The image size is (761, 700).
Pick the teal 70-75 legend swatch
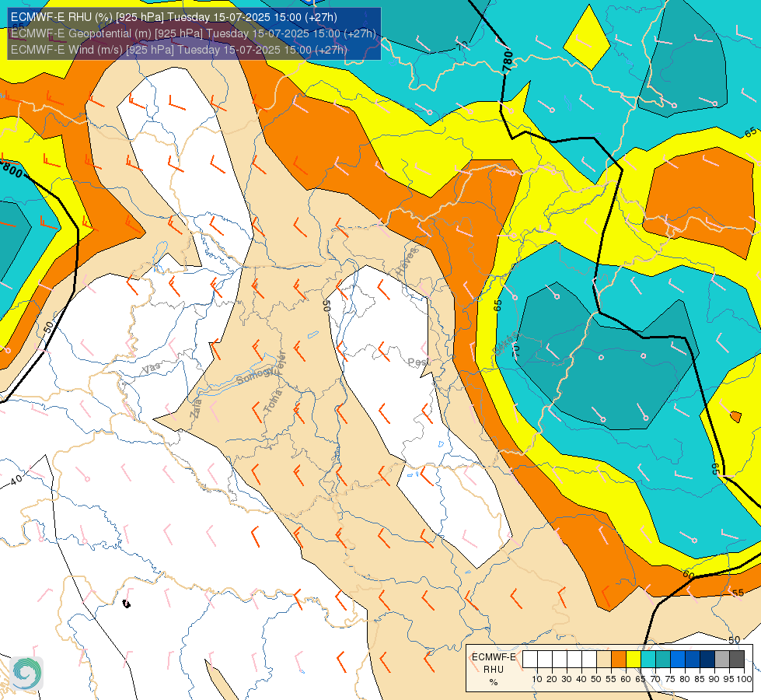663,660
